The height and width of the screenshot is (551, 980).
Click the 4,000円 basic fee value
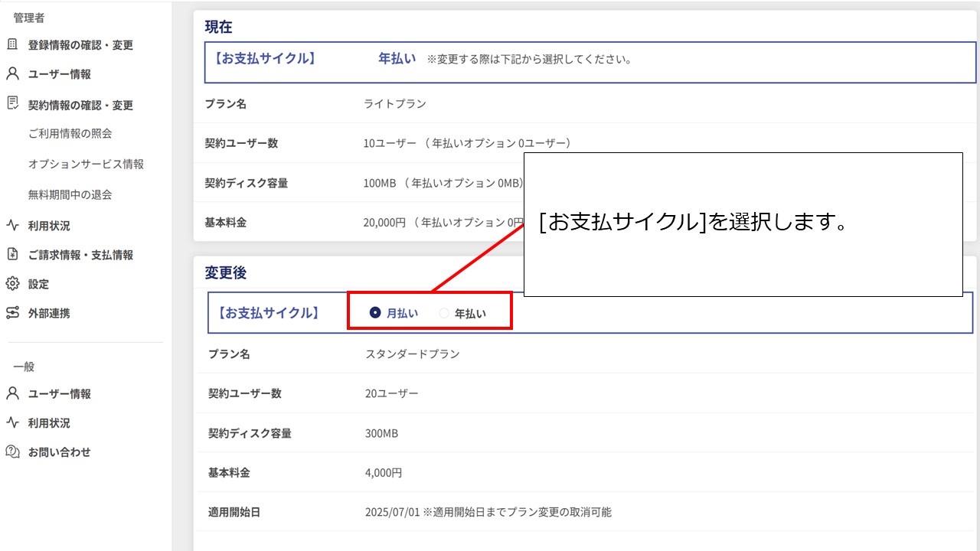click(384, 473)
